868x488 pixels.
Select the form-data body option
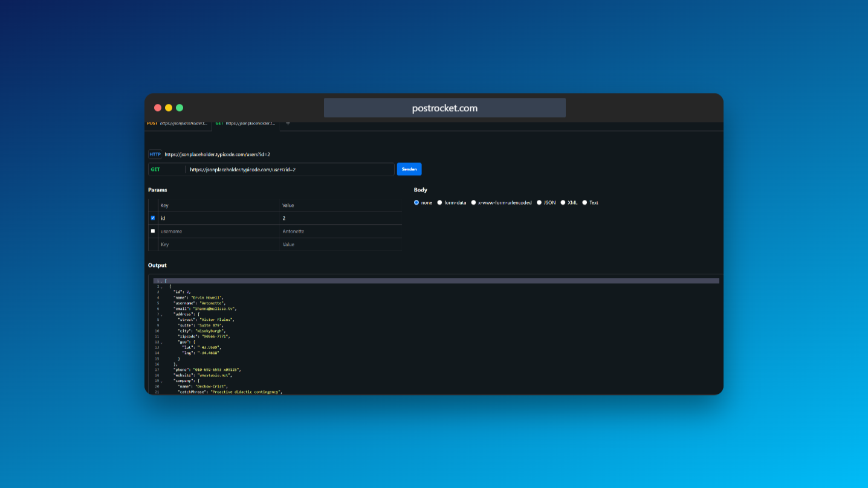(x=440, y=203)
